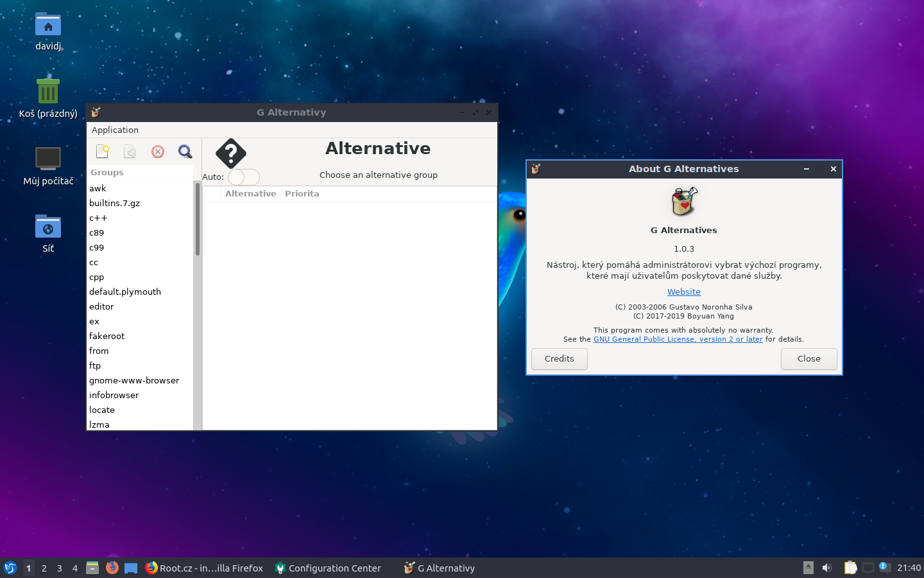
Task: Create a new alternative group
Action: (103, 152)
